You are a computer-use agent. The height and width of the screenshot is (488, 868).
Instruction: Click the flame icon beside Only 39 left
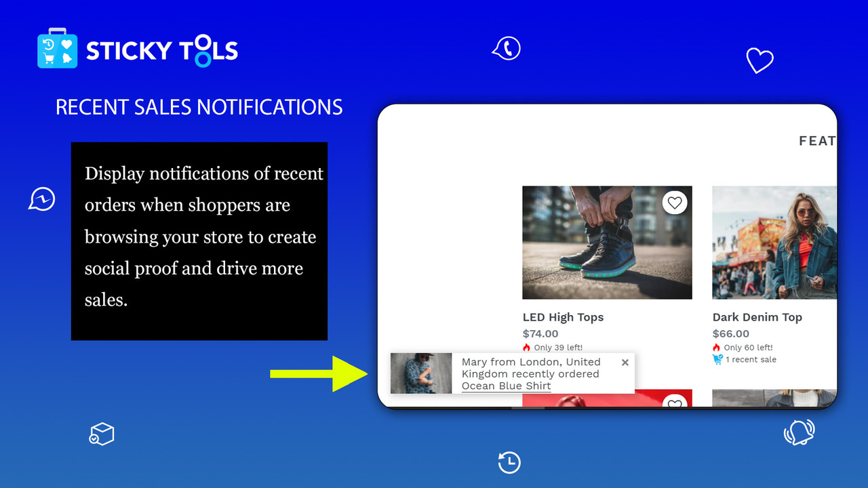(x=527, y=348)
